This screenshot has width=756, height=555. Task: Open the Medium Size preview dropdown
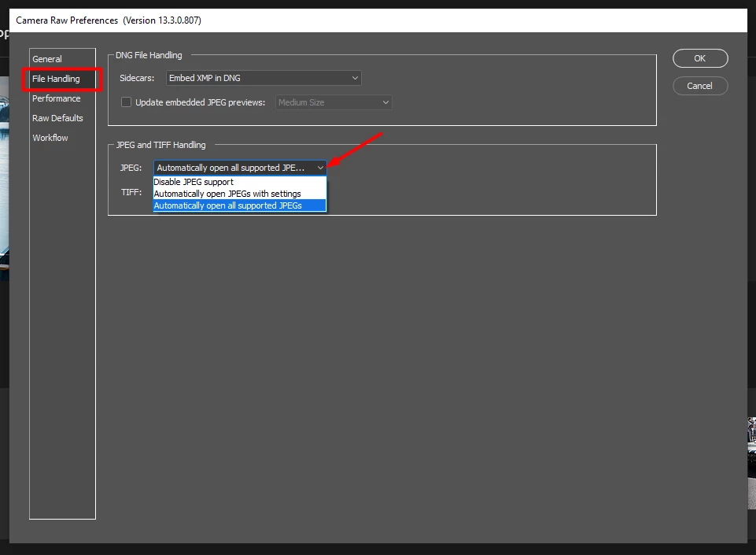click(x=334, y=102)
